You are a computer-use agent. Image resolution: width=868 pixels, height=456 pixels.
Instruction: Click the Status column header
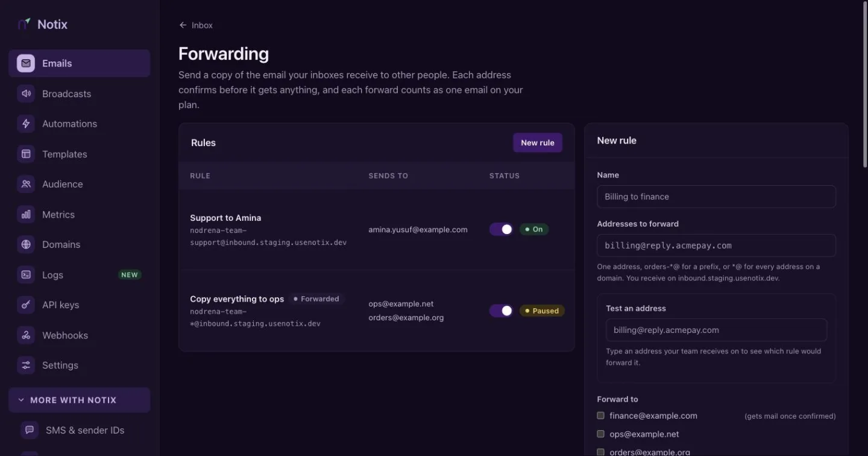505,176
